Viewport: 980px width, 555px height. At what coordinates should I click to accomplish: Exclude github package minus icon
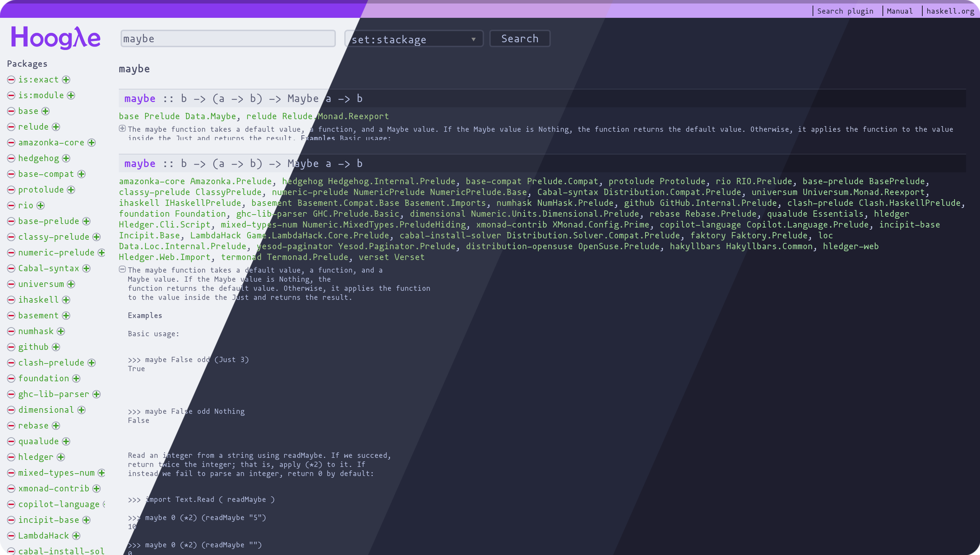tap(11, 347)
